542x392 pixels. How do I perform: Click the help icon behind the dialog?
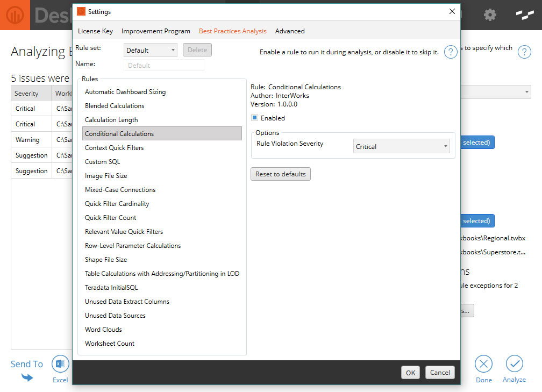click(x=524, y=52)
